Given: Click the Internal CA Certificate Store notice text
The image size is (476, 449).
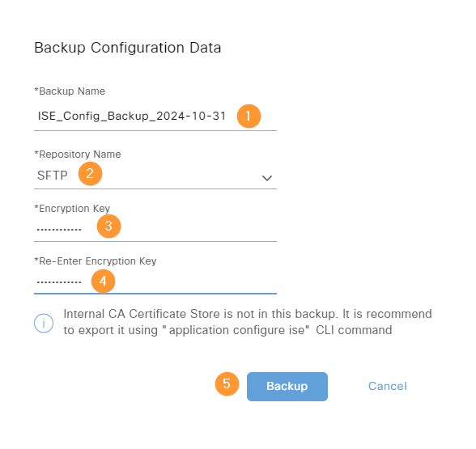Looking at the screenshot, I should click(x=248, y=322).
